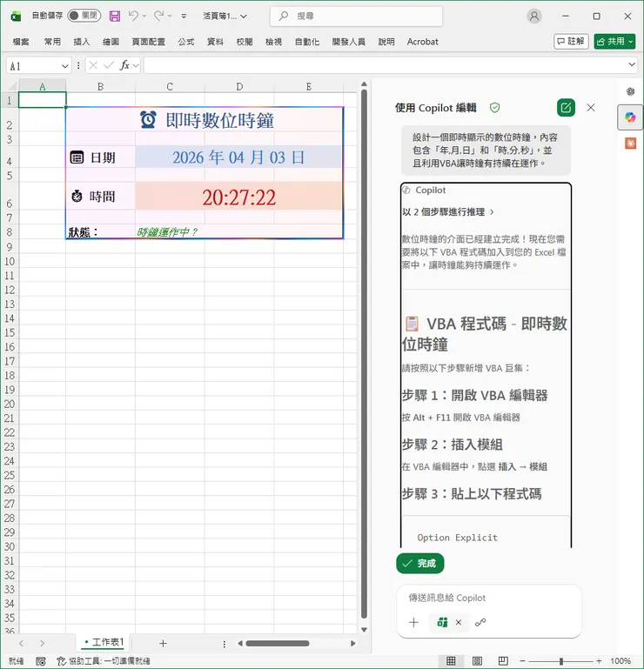The image size is (644, 669).
Task: Start a new Copilot chat with green edit icon
Action: coord(566,108)
